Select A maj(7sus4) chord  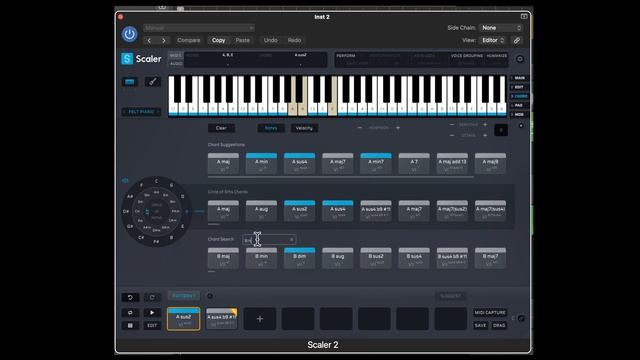click(x=490, y=211)
